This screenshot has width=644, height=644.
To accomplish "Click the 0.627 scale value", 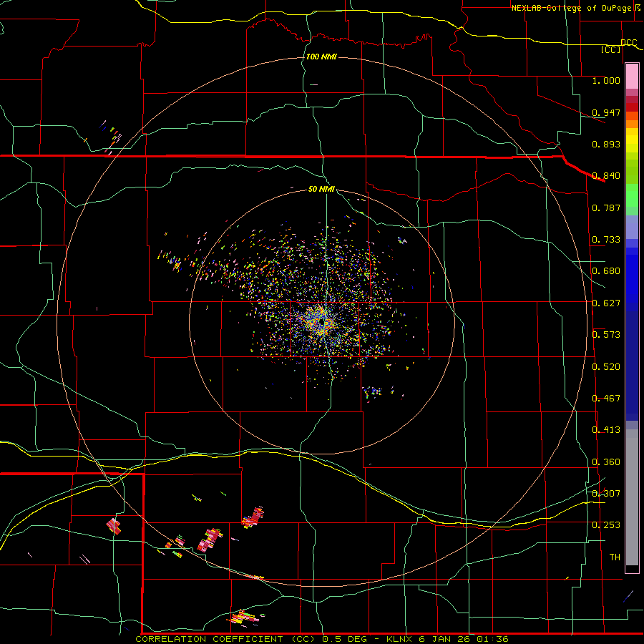I will 606,303.
